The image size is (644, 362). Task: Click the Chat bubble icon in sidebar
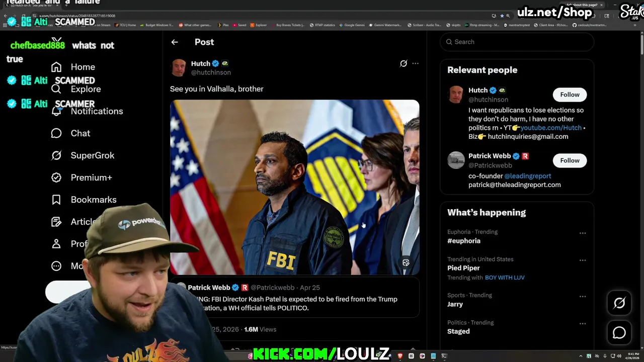[x=56, y=133]
